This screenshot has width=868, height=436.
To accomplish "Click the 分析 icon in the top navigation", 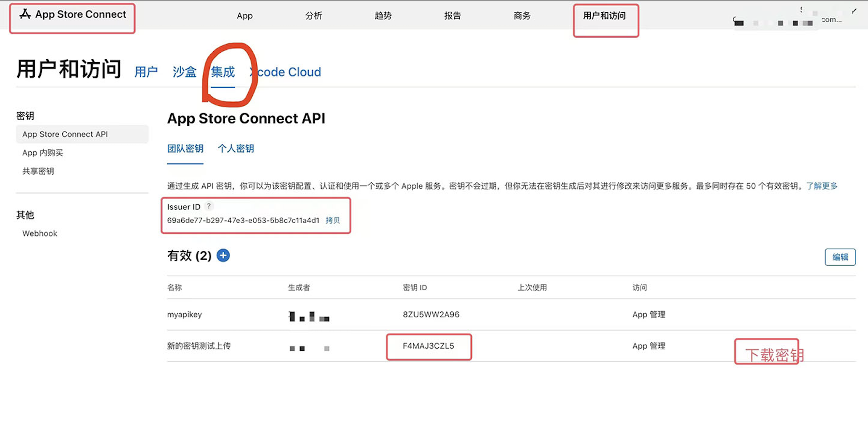I will coord(313,16).
